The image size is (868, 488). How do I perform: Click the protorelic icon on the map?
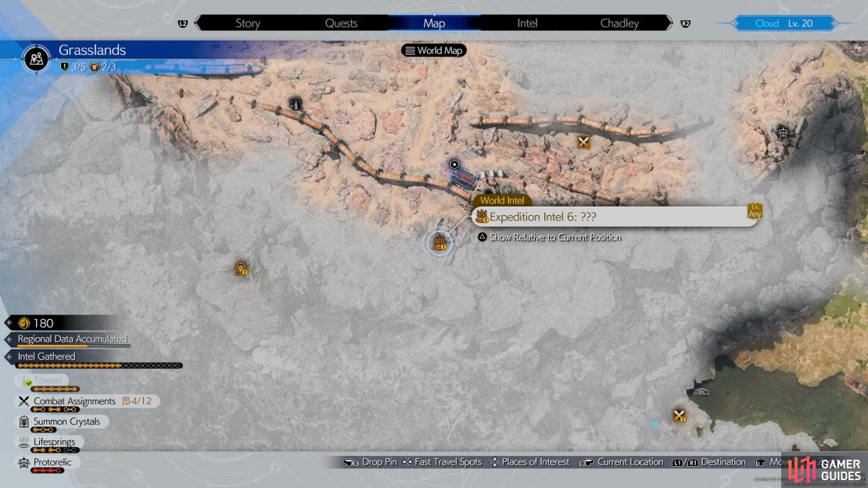tap(783, 132)
